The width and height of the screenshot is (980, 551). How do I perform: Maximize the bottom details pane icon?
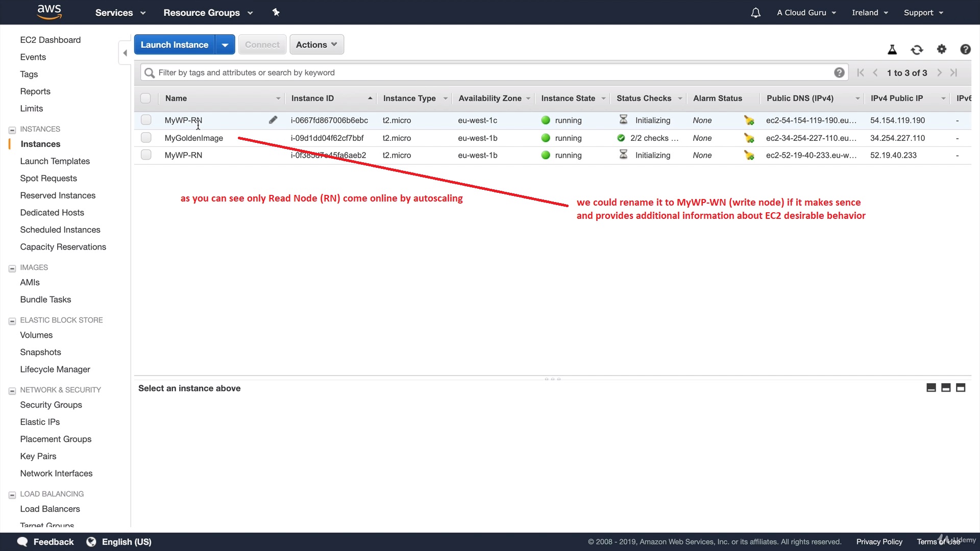pyautogui.click(x=961, y=388)
